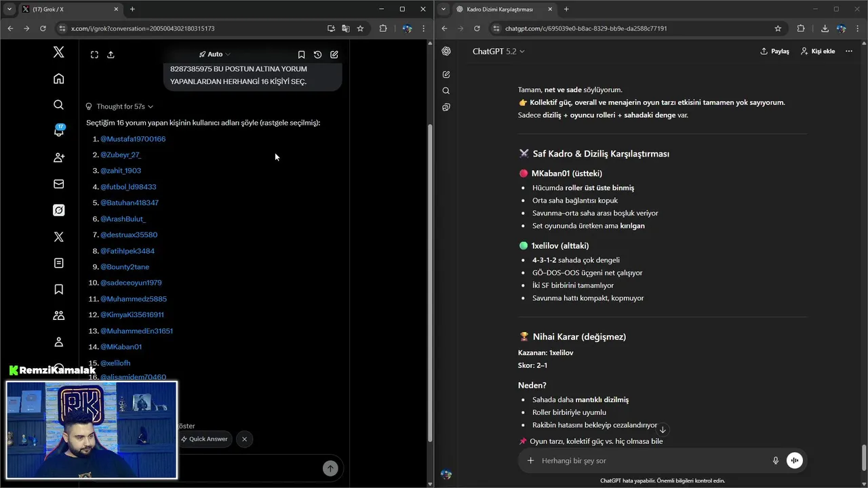This screenshot has height=488, width=868.
Task: Bookmark x.com page with star
Action: pos(360,28)
